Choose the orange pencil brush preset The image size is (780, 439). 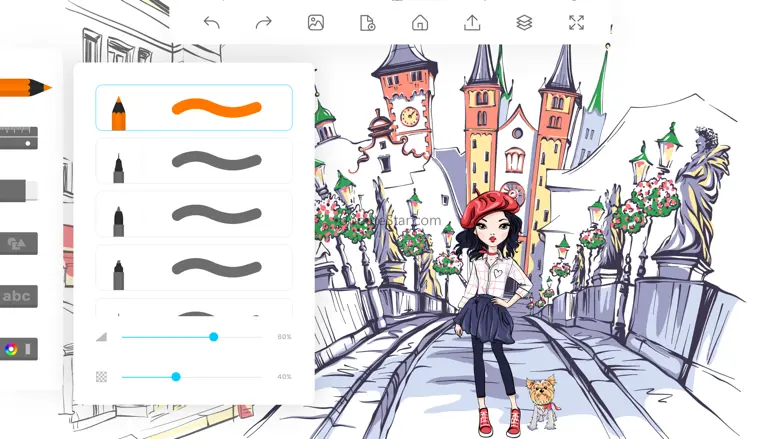pos(194,108)
